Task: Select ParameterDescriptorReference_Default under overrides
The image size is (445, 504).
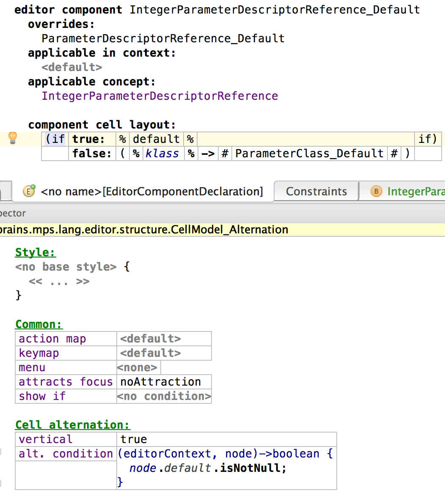Action: 163,38
